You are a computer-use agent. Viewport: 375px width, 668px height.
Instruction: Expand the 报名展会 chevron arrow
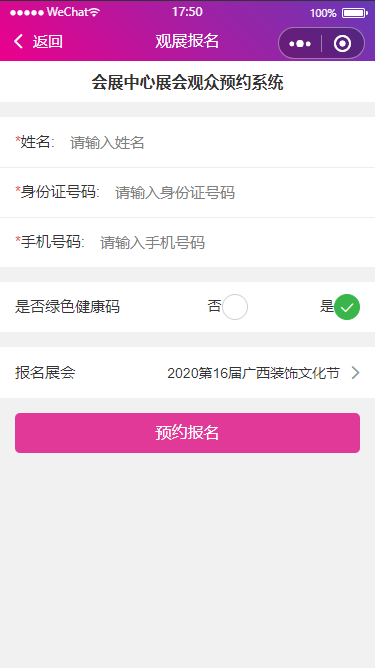pyautogui.click(x=355, y=373)
